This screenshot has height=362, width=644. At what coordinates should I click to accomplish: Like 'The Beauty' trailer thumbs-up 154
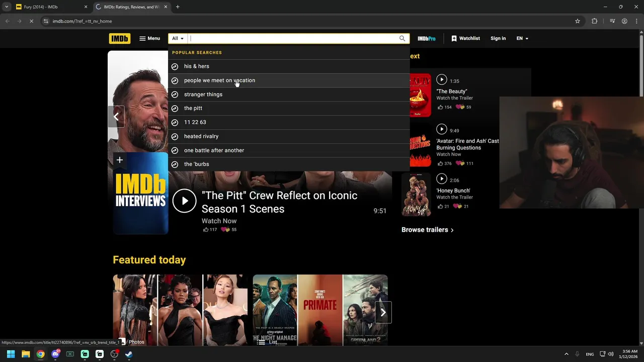(x=445, y=107)
